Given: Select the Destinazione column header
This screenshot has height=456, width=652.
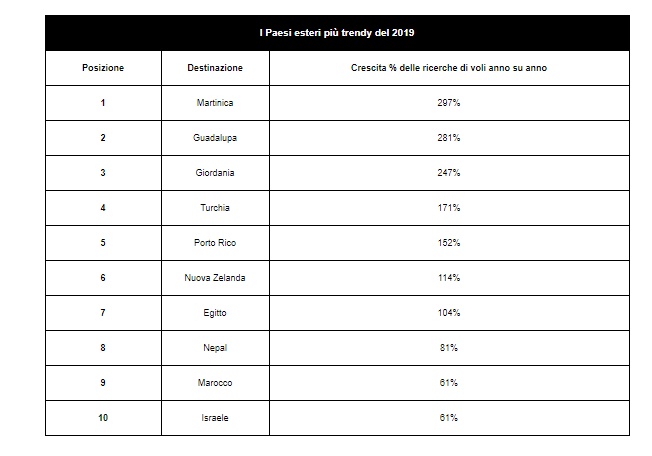Looking at the screenshot, I should 215,68.
